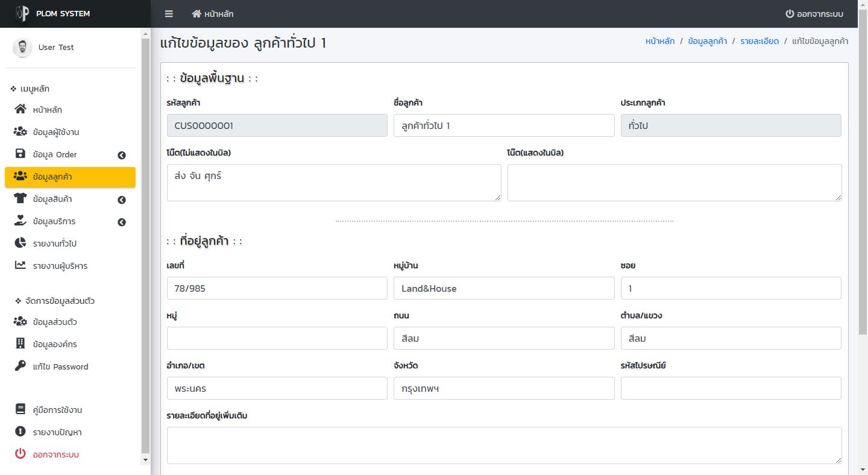Expand the ข้อมูลบริการ submenu arrow
Viewport: 868px width, 475px height.
point(122,222)
